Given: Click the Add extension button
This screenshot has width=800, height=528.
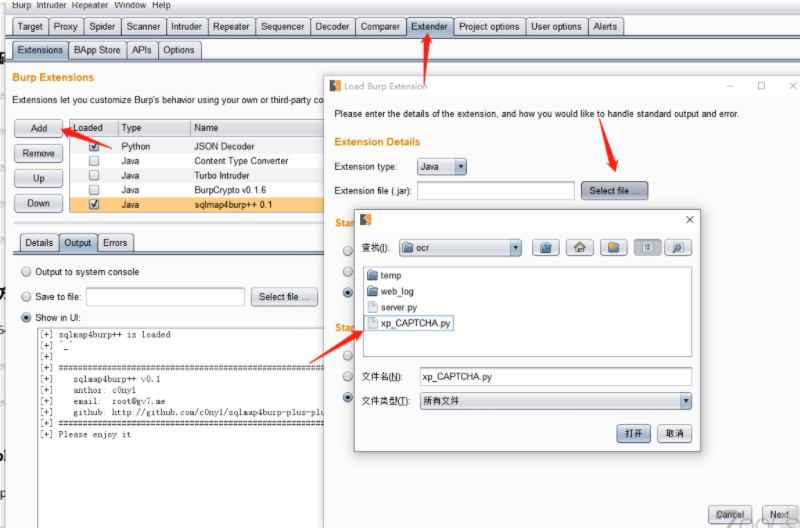Looking at the screenshot, I should (x=39, y=128).
